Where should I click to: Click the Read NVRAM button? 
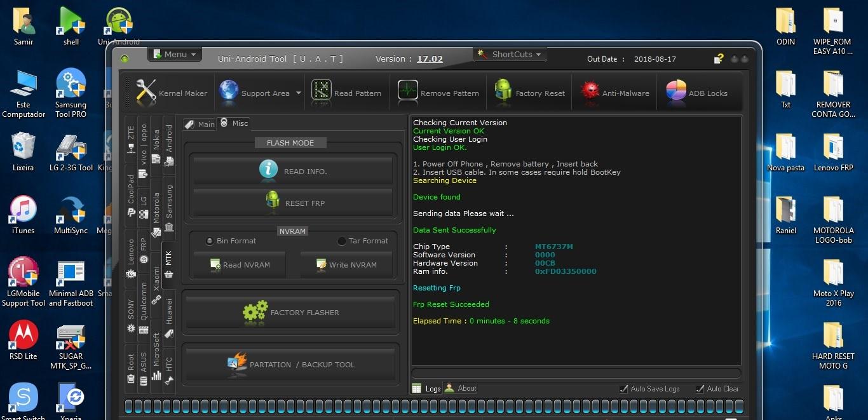pos(239,264)
